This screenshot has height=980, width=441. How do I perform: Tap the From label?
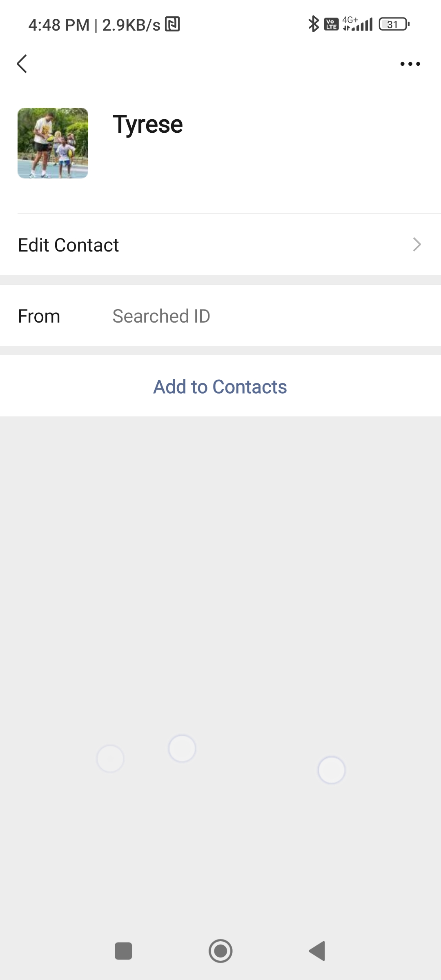pyautogui.click(x=39, y=316)
